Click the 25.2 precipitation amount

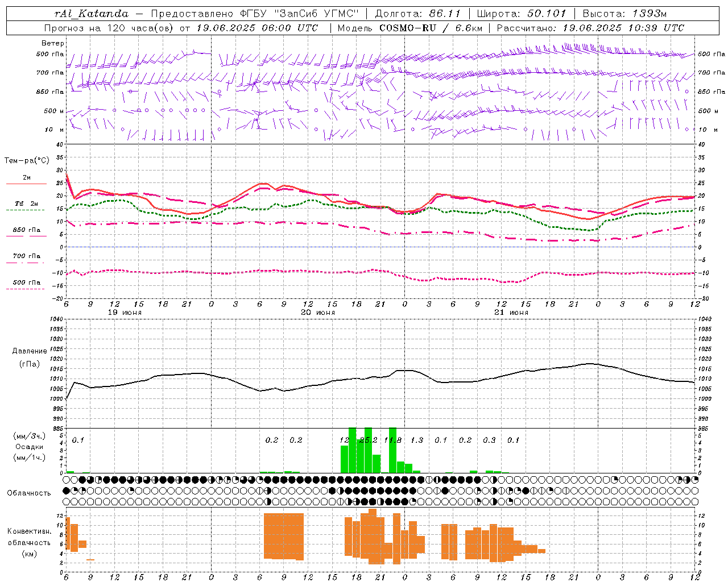(368, 440)
